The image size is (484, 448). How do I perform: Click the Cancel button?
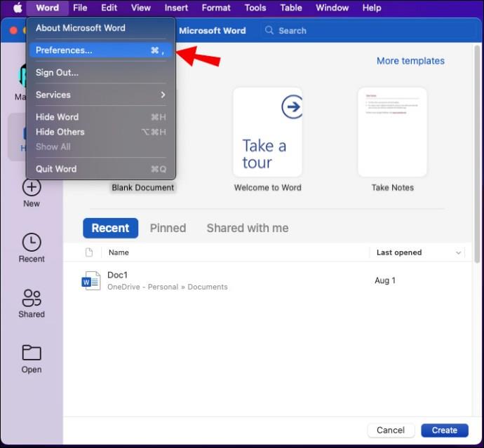pyautogui.click(x=391, y=430)
